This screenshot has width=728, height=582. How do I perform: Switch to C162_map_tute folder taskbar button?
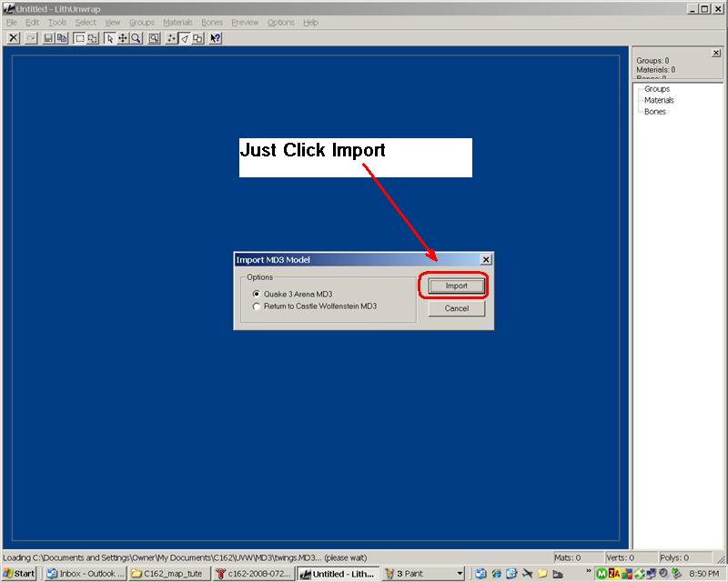[x=169, y=574]
